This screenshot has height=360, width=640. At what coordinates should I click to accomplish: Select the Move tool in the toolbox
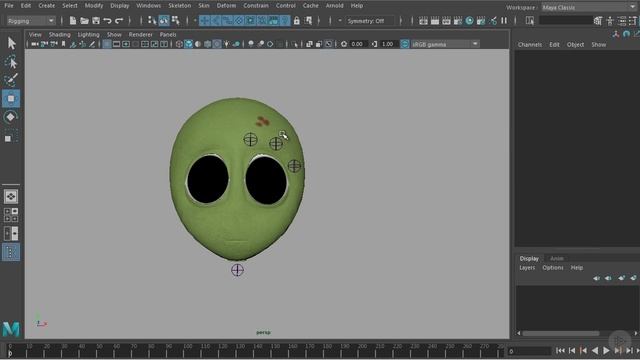[x=11, y=98]
